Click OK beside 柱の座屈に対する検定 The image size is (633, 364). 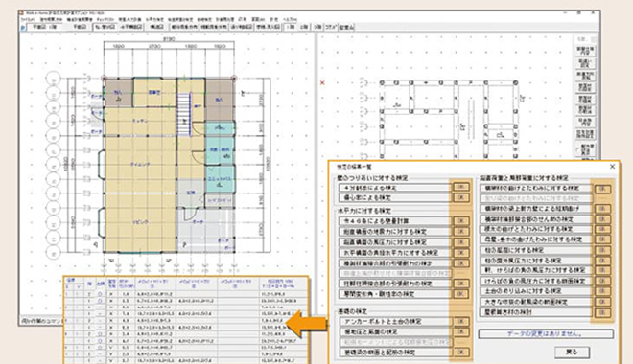click(x=602, y=250)
